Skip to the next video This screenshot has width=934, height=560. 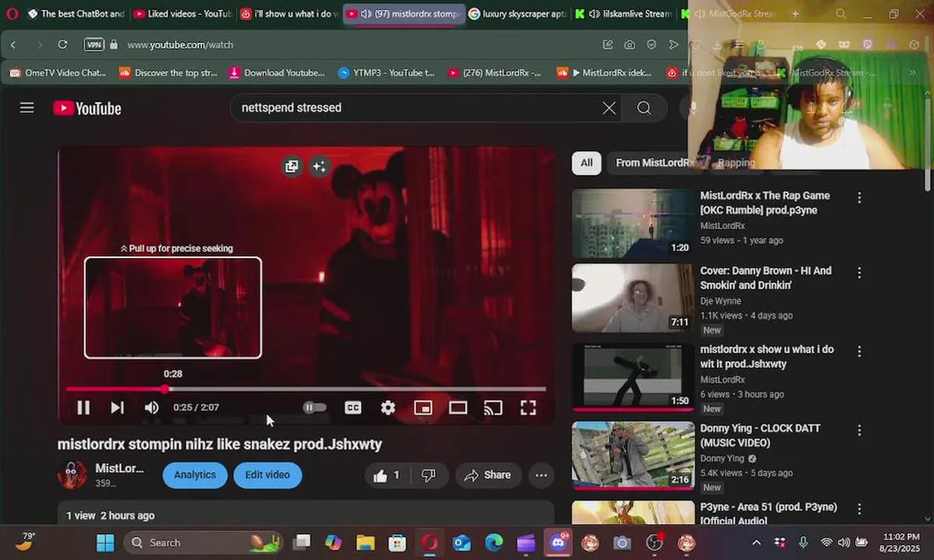117,408
